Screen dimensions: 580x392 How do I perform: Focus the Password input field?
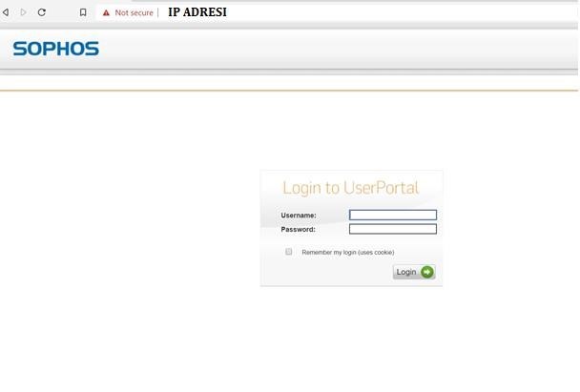pos(393,229)
